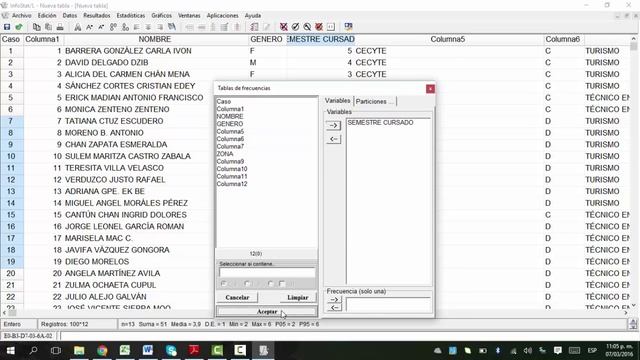The width and height of the screenshot is (640, 360).
Task: Click the Limpiar button
Action: coord(298,298)
